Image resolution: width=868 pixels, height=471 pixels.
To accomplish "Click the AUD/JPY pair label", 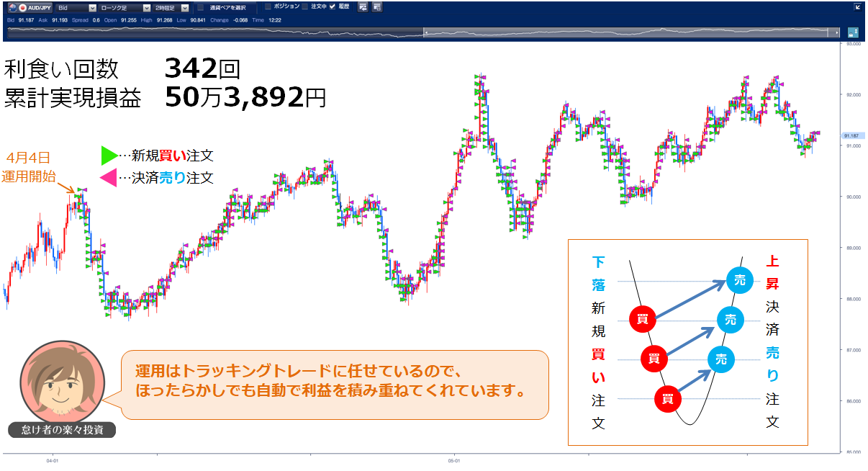I will 40,7.
